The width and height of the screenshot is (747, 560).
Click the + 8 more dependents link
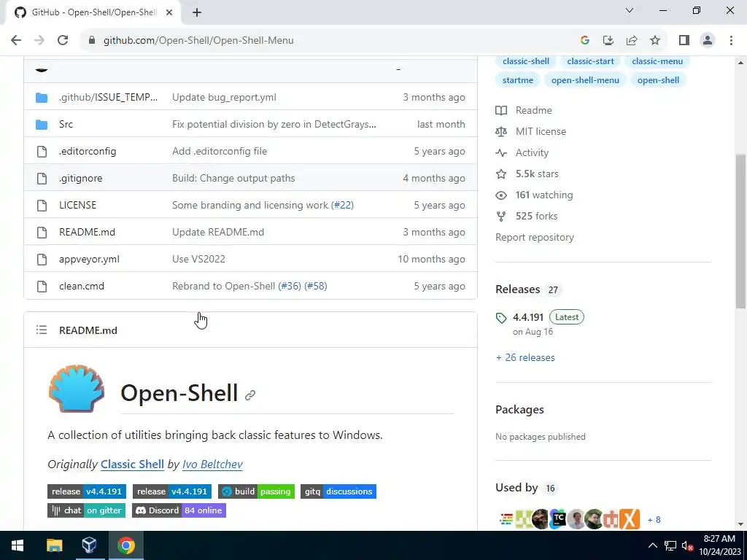tap(654, 520)
